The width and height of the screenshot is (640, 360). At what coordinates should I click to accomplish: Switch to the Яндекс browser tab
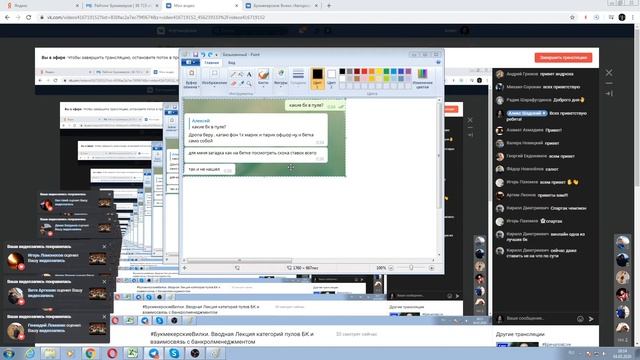pyautogui.click(x=42, y=6)
